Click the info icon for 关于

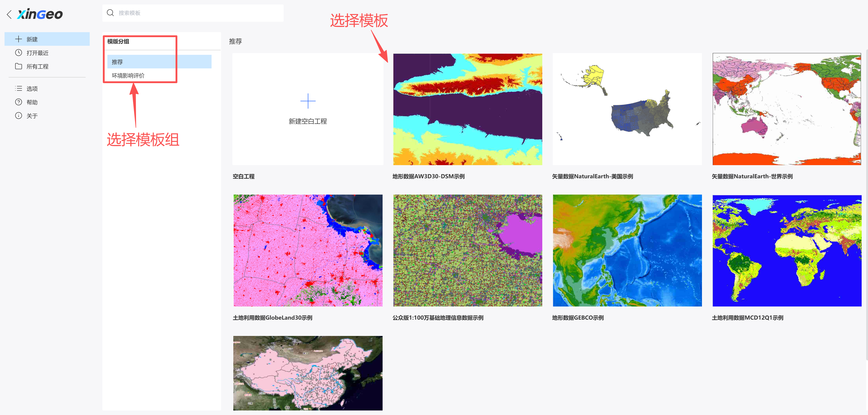click(19, 116)
